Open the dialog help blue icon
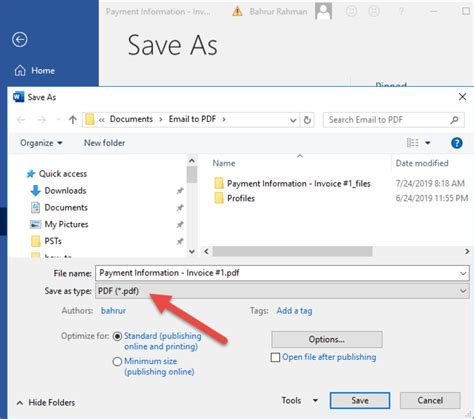Viewport: 474px width, 419px height. click(x=457, y=143)
